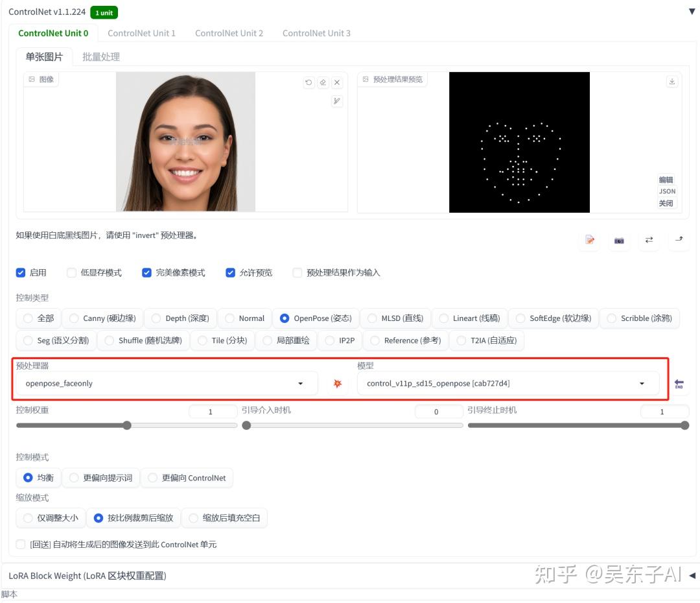Image resolution: width=700 pixels, height=603 pixels.
Task: Click the undo icon on the face image
Action: click(x=309, y=82)
